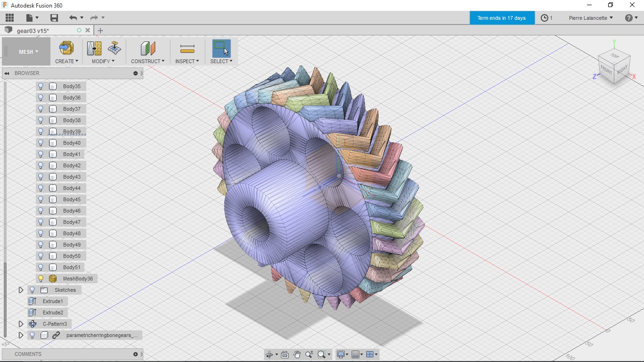Screen dimensions: 644x362
Task: Expand the Comments panel plus button
Action: (x=135, y=354)
